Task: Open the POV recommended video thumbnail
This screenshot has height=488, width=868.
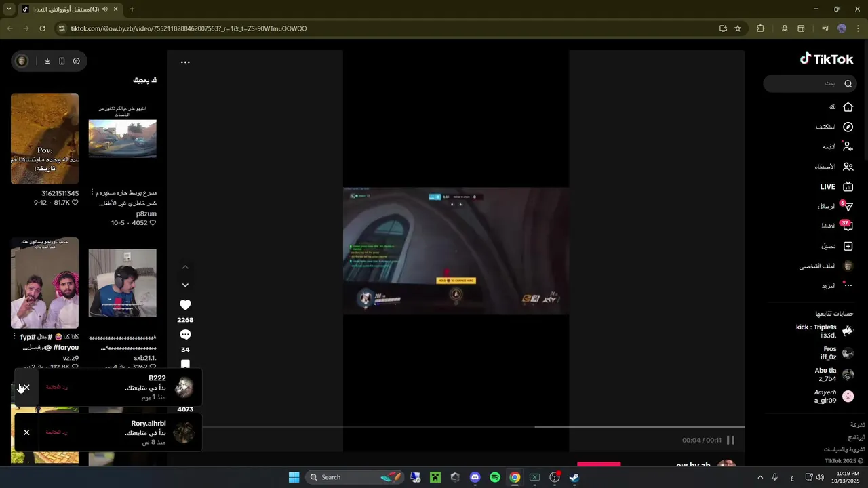Action: [x=45, y=138]
